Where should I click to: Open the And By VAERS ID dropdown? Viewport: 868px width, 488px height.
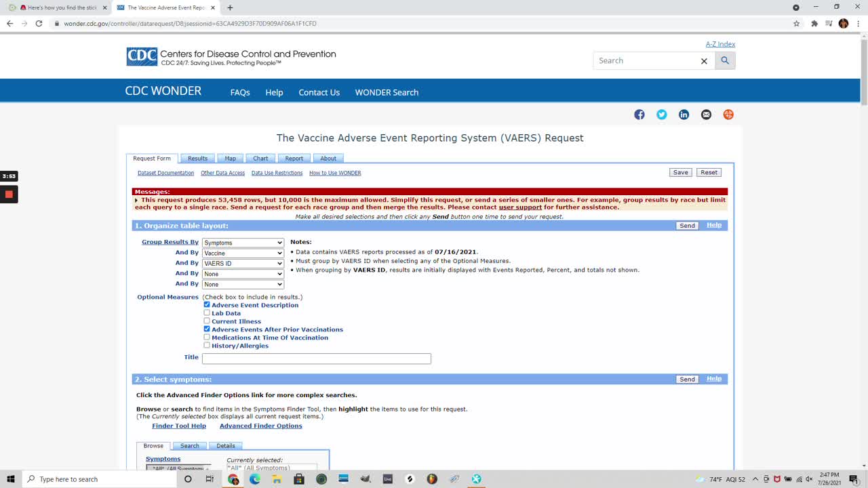pyautogui.click(x=243, y=264)
